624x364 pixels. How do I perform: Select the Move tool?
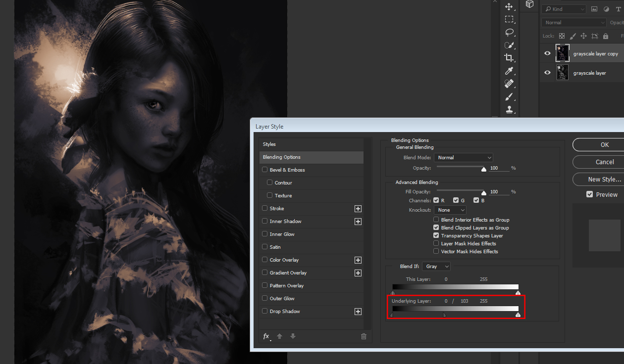509,6
